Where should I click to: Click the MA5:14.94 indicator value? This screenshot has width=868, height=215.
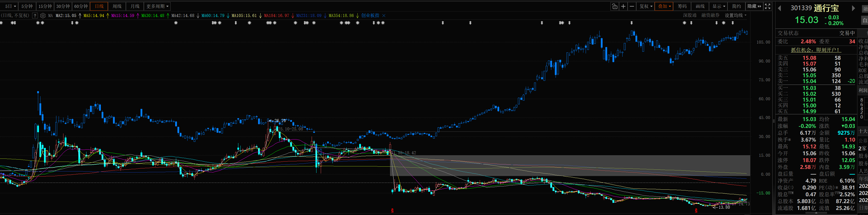coord(94,15)
